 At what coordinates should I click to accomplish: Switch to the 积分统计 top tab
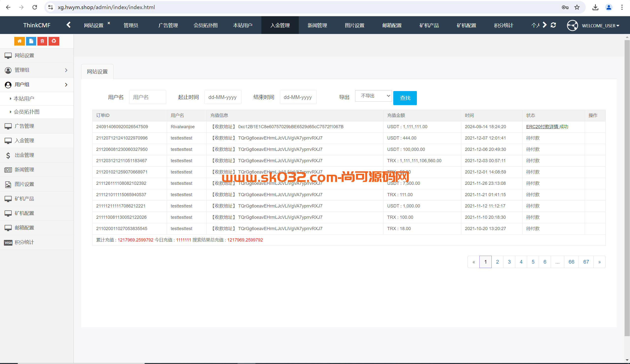(x=504, y=25)
